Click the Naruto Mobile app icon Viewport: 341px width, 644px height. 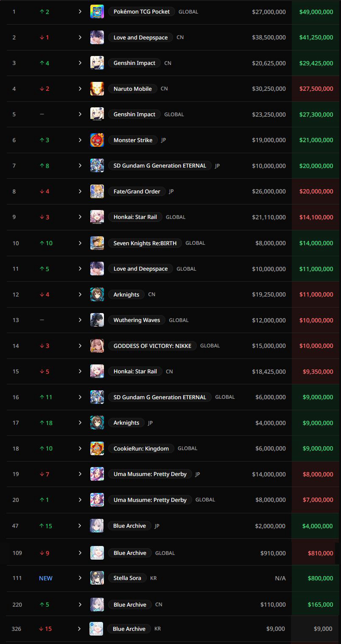pyautogui.click(x=97, y=89)
